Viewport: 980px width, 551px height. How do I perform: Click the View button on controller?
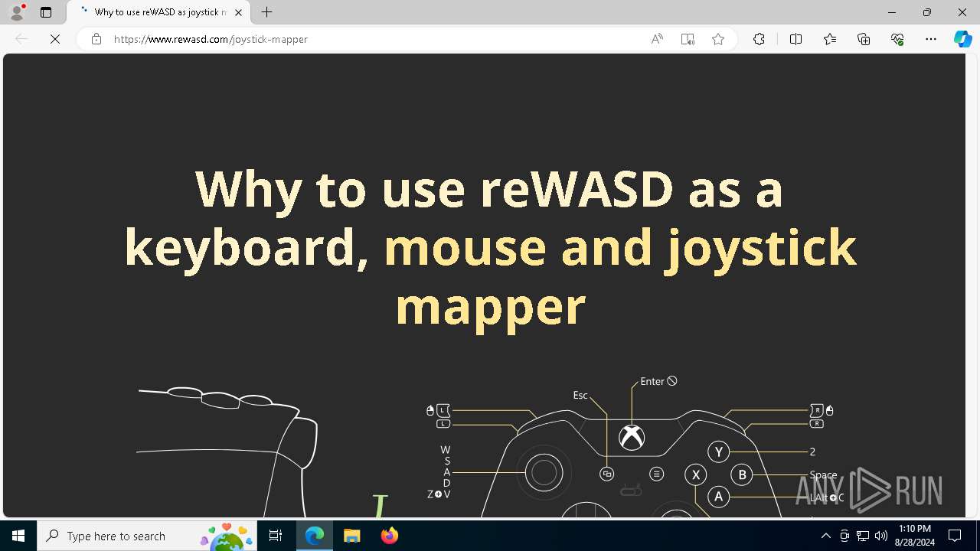tap(607, 474)
